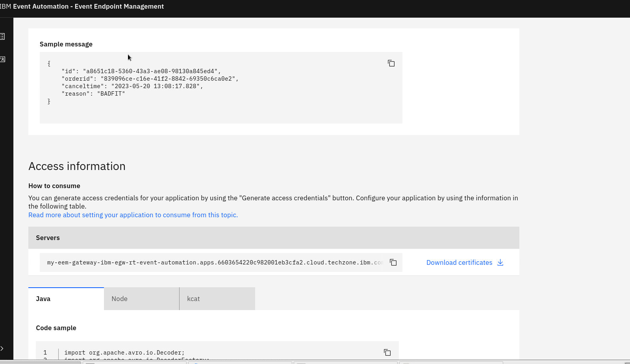Click the Access information heading
The image size is (630, 364).
tap(77, 166)
